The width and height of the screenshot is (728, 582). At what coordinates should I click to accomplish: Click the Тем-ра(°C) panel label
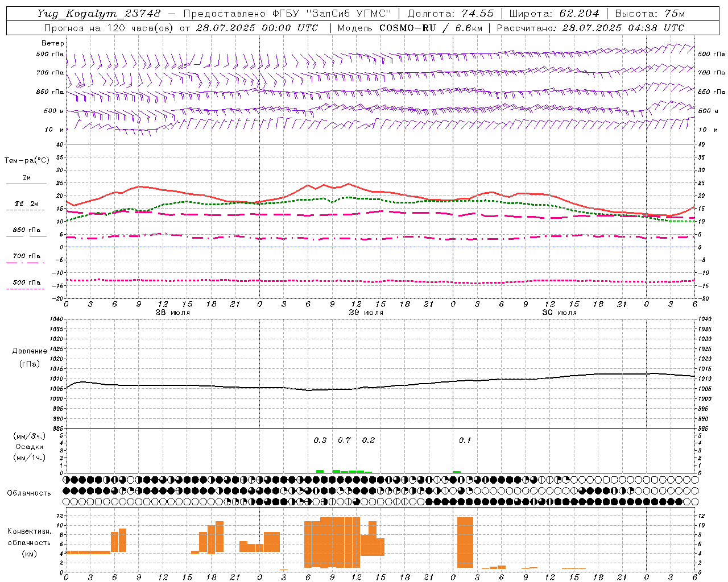pos(27,161)
